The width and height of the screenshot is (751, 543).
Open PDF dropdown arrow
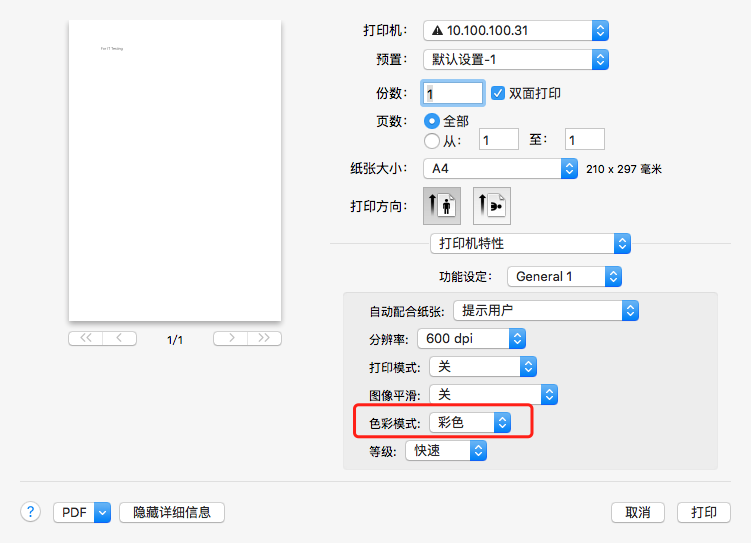[102, 512]
